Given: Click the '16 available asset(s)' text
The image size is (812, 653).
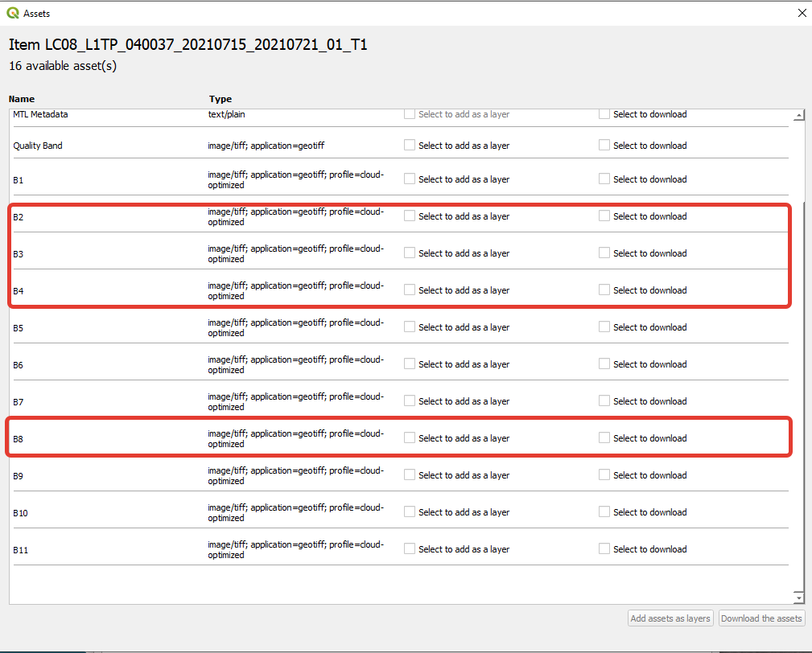Looking at the screenshot, I should (x=63, y=66).
